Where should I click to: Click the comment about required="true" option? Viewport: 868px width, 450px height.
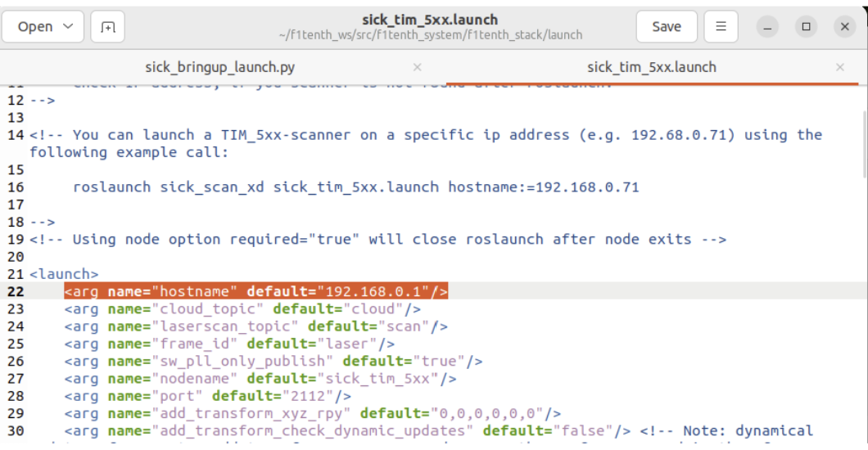coord(378,240)
